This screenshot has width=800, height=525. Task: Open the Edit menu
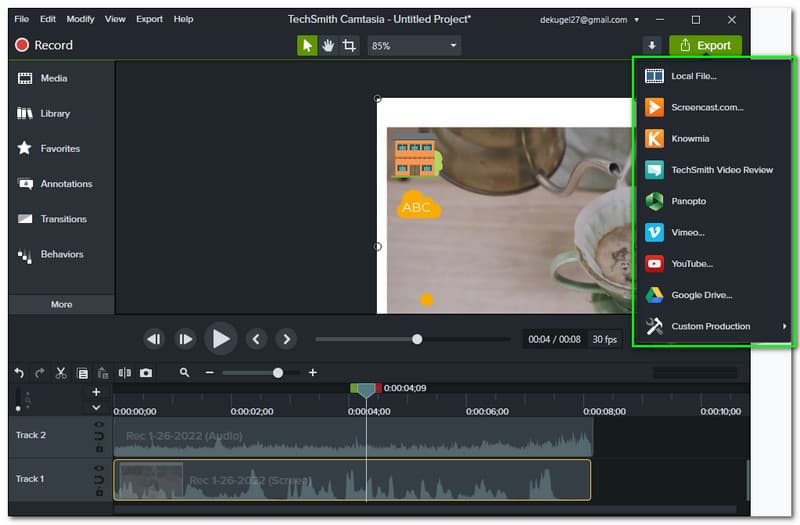coord(48,19)
